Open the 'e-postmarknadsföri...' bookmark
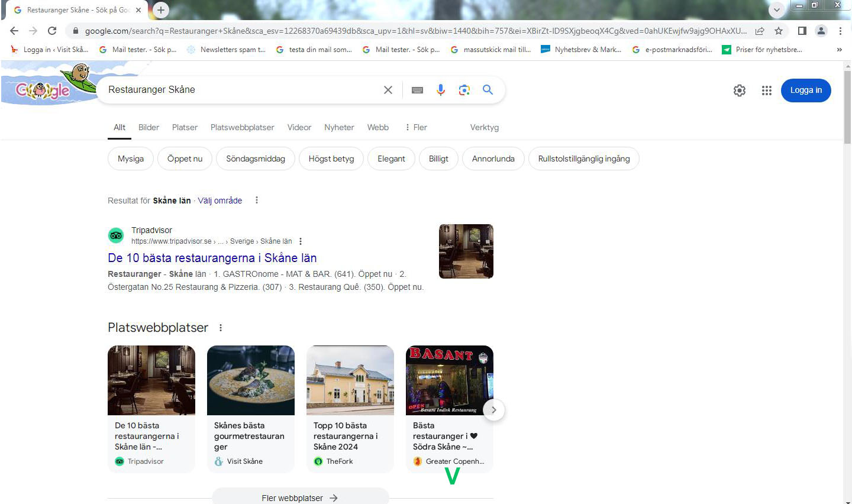This screenshot has width=852, height=504. pos(672,50)
